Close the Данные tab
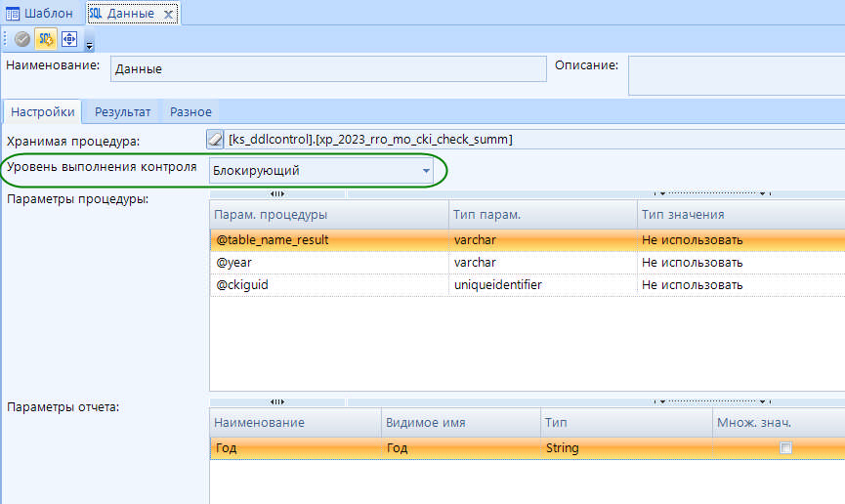Viewport: 845px width, 504px height. [168, 14]
